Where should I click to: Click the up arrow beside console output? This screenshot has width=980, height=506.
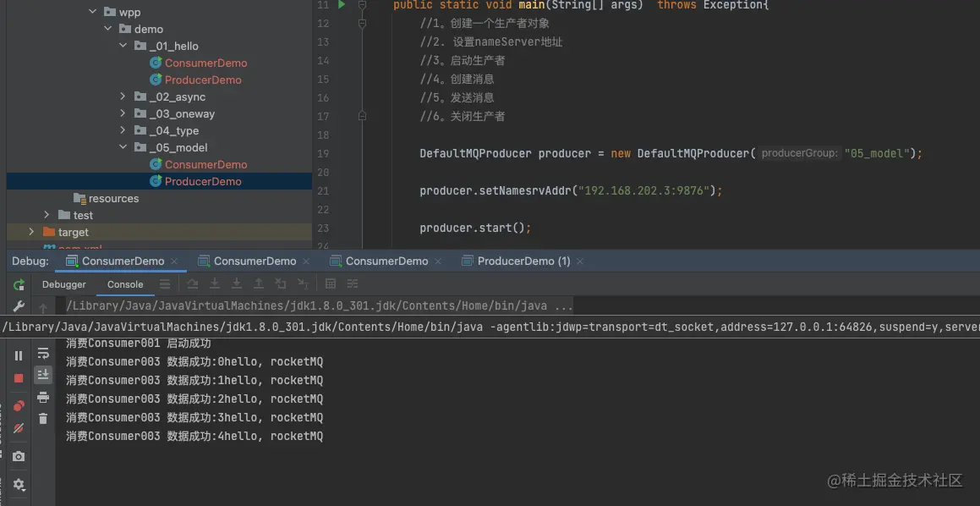click(43, 308)
